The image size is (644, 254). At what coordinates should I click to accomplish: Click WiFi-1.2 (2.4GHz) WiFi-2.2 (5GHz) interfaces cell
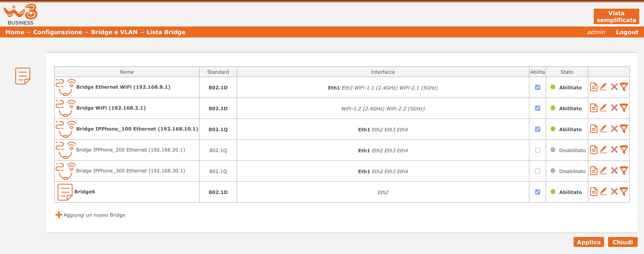coord(383,109)
